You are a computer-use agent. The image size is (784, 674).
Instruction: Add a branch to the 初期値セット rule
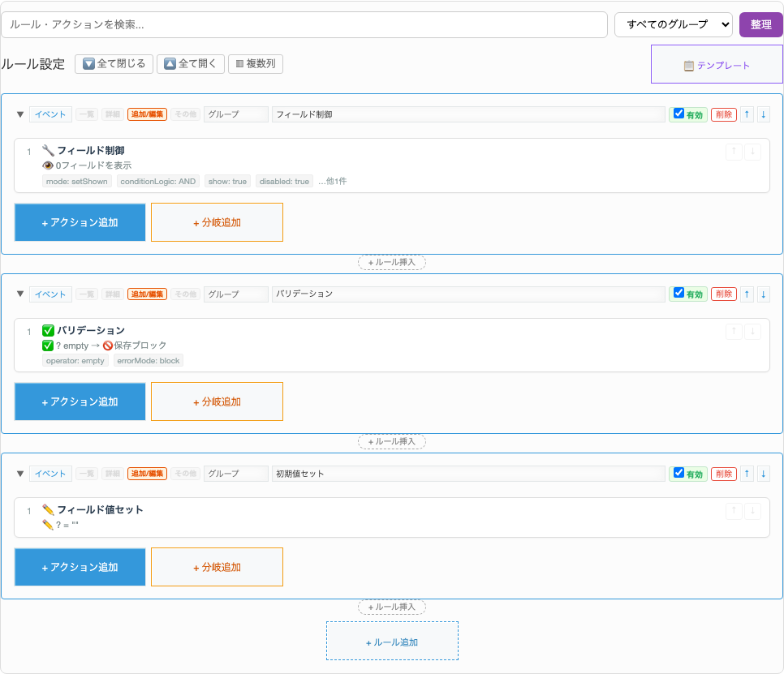point(217,567)
